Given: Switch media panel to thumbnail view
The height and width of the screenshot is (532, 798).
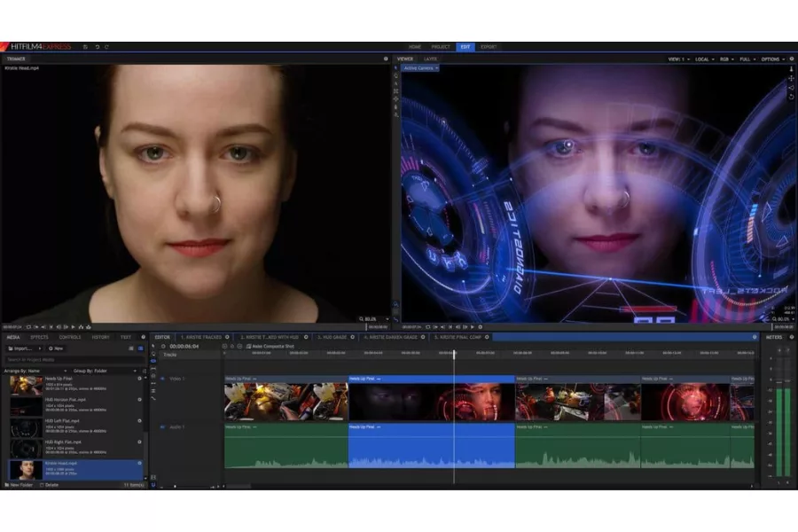Looking at the screenshot, I should pyautogui.click(x=140, y=348).
